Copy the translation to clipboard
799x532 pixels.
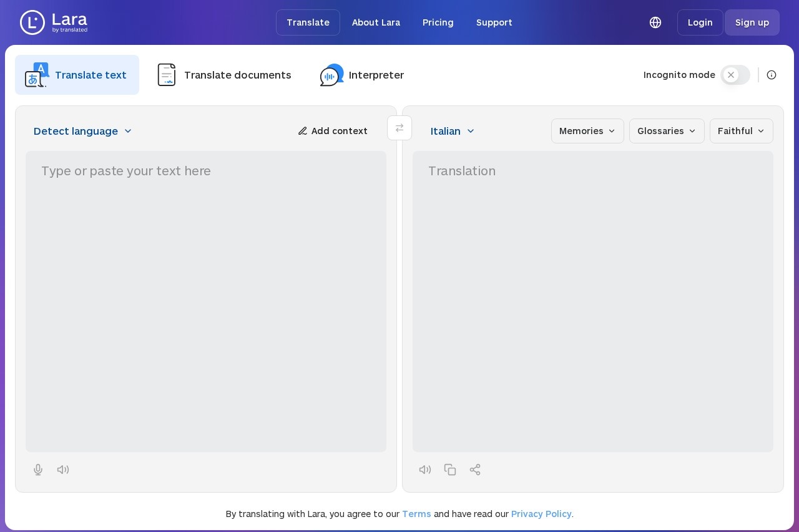pyautogui.click(x=450, y=470)
